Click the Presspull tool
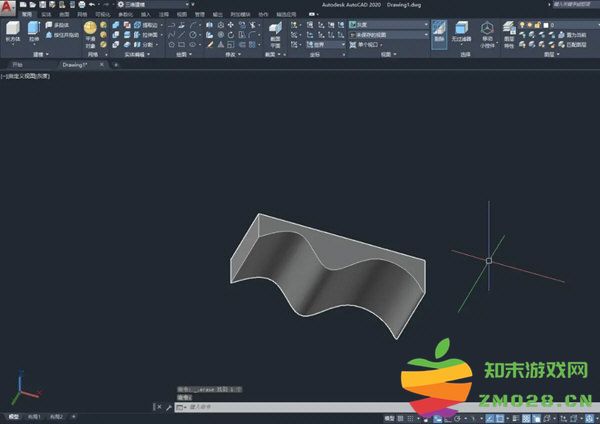Image resolution: width=600 pixels, height=424 pixels. pyautogui.click(x=62, y=35)
